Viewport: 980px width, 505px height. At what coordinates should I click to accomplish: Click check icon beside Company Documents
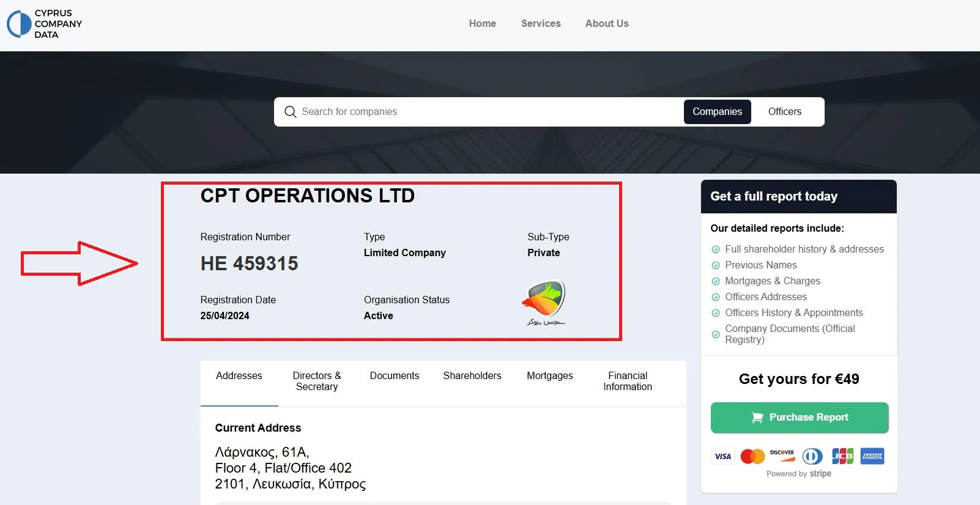click(715, 334)
